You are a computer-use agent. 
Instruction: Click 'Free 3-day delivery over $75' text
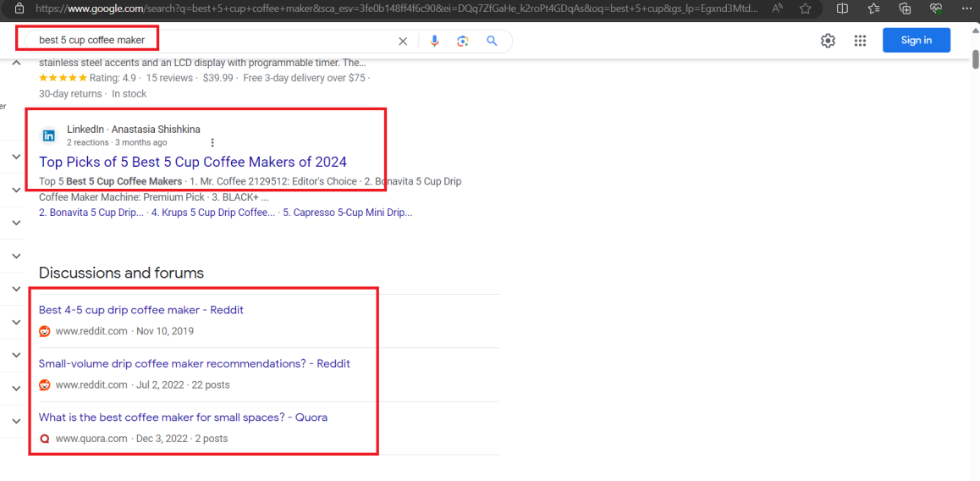coord(304,78)
